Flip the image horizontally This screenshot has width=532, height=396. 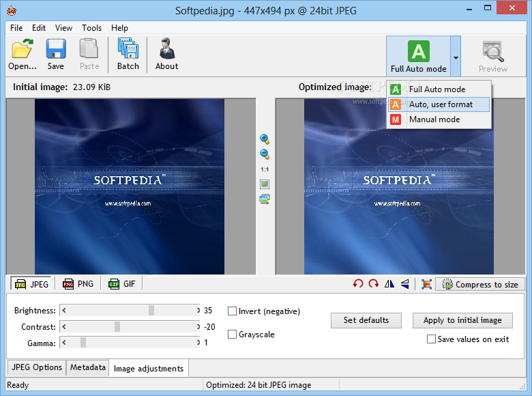click(389, 284)
